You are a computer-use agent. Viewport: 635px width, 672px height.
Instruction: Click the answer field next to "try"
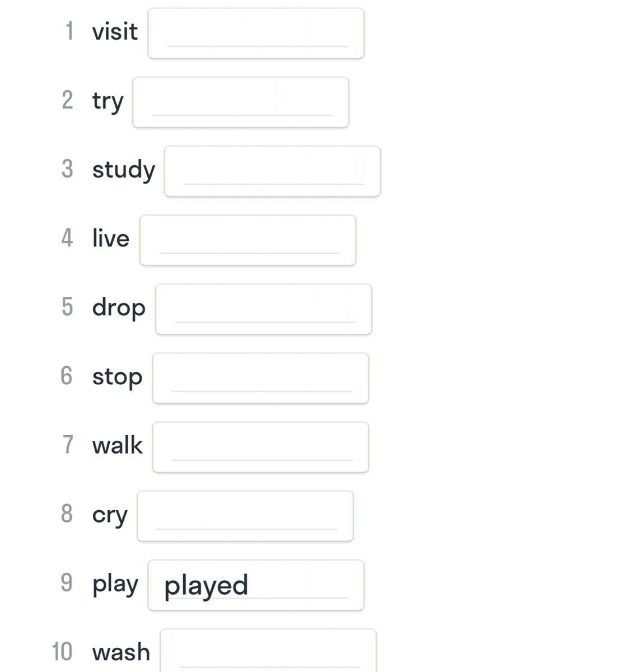tap(241, 102)
